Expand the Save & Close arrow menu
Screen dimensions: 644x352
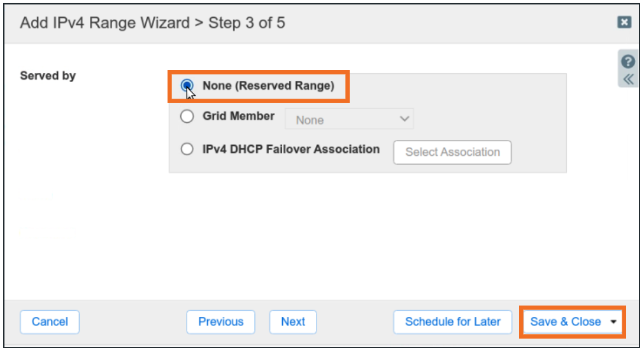[613, 322]
